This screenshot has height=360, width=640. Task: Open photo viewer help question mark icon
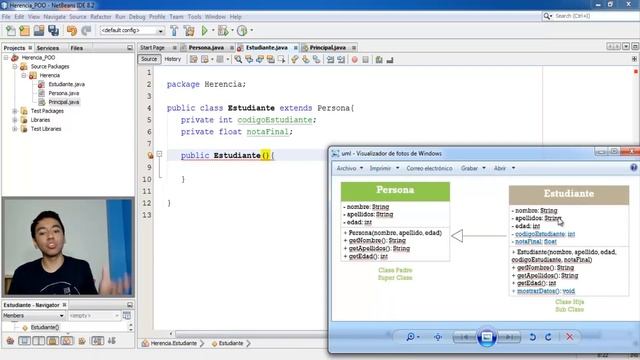633,168
